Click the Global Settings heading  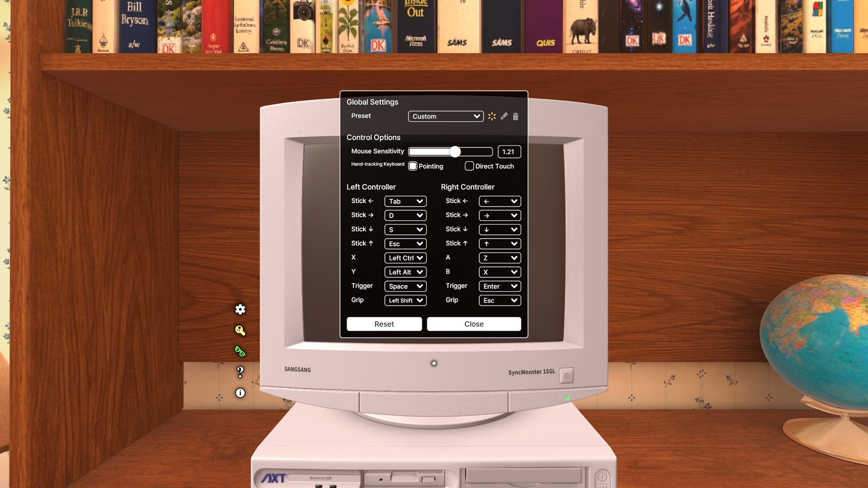[x=373, y=102]
